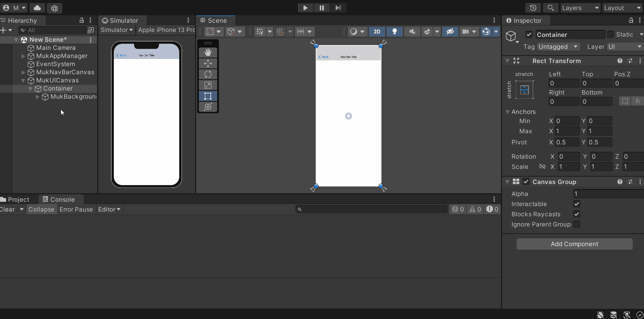
Task: Select the Move tool in Scene
Action: (x=208, y=63)
